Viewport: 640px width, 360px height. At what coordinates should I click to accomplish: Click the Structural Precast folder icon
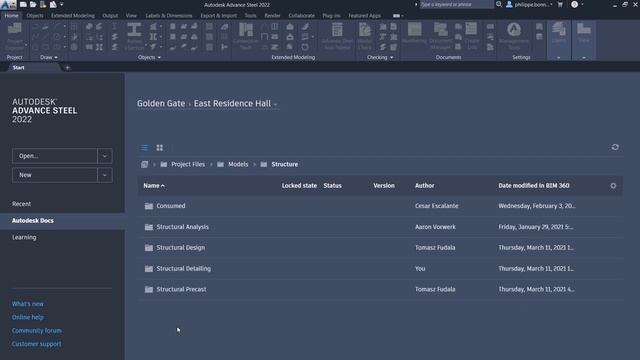149,289
